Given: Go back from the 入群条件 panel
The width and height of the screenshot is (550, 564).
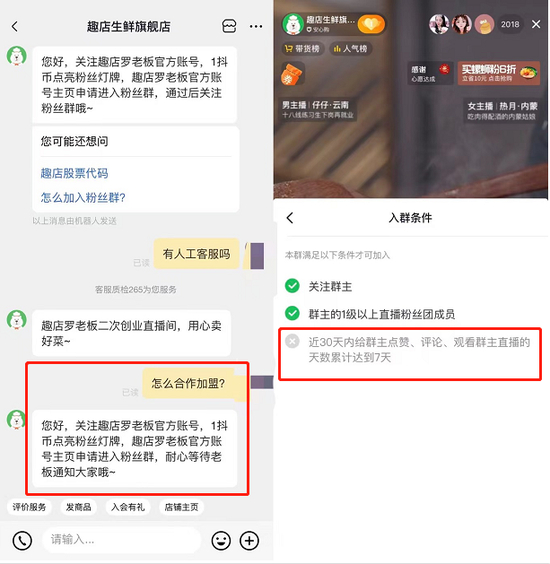Looking at the screenshot, I should pos(290,218).
